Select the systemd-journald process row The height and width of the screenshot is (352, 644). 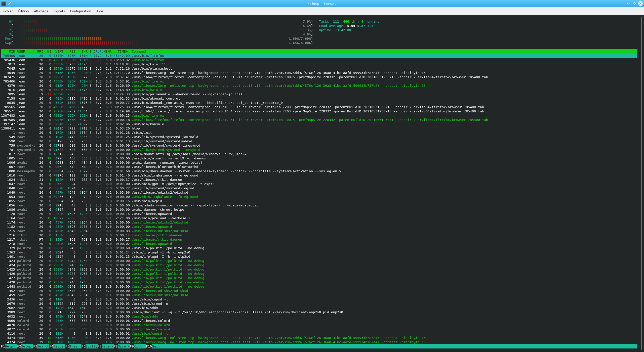point(319,137)
